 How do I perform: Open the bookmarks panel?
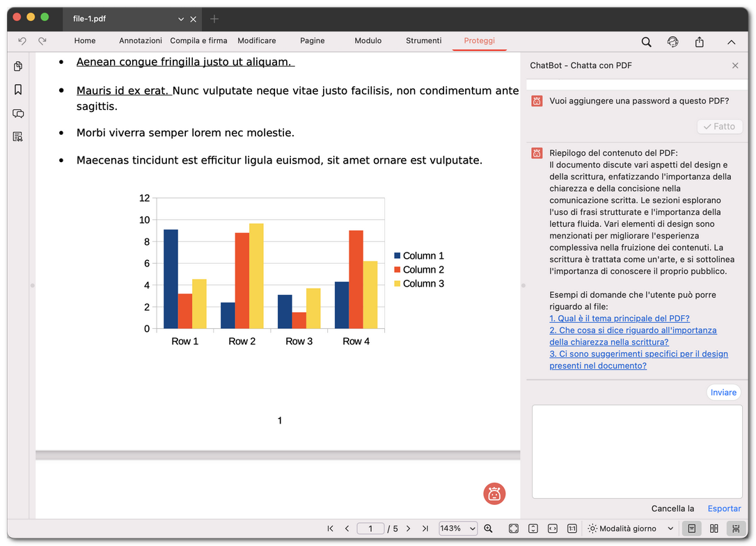pos(18,90)
